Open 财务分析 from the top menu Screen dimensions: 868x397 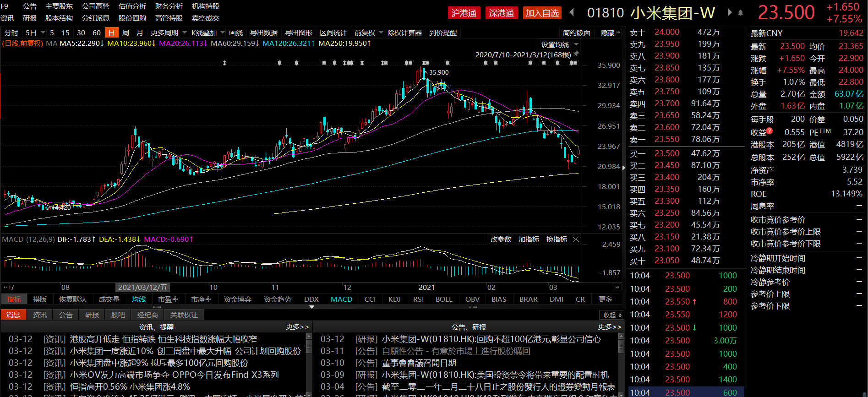click(169, 6)
